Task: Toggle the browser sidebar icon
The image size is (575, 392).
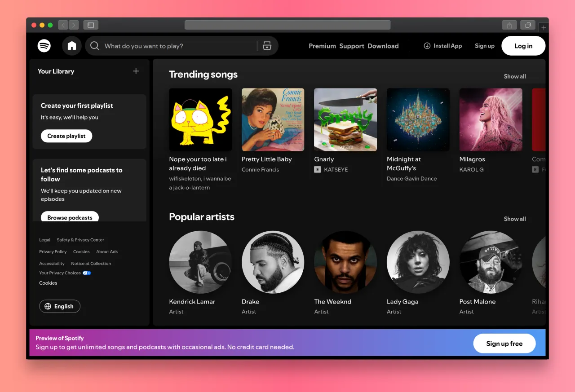Action: tap(91, 25)
